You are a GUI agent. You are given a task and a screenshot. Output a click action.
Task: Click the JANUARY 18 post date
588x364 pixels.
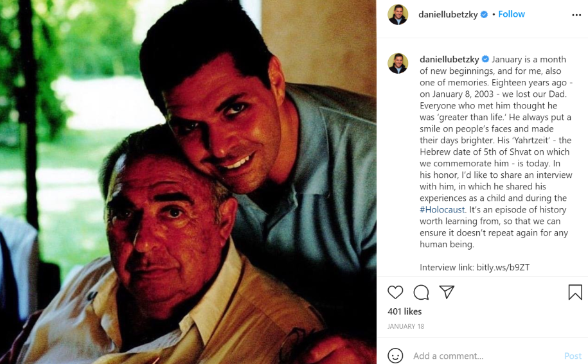(405, 327)
